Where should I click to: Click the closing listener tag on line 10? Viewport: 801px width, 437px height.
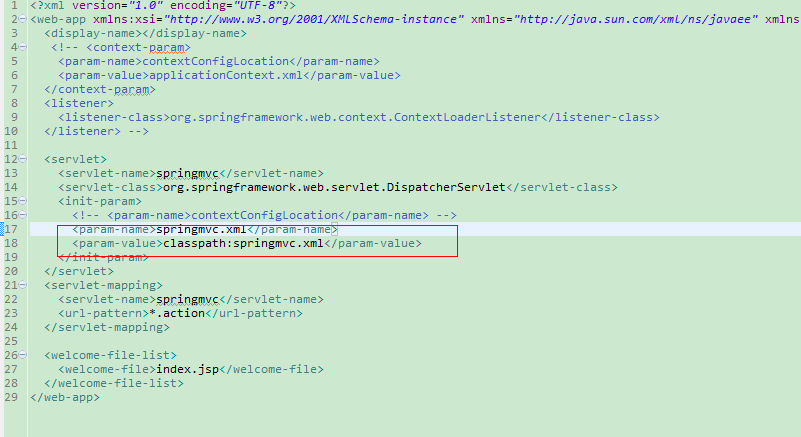[82, 131]
